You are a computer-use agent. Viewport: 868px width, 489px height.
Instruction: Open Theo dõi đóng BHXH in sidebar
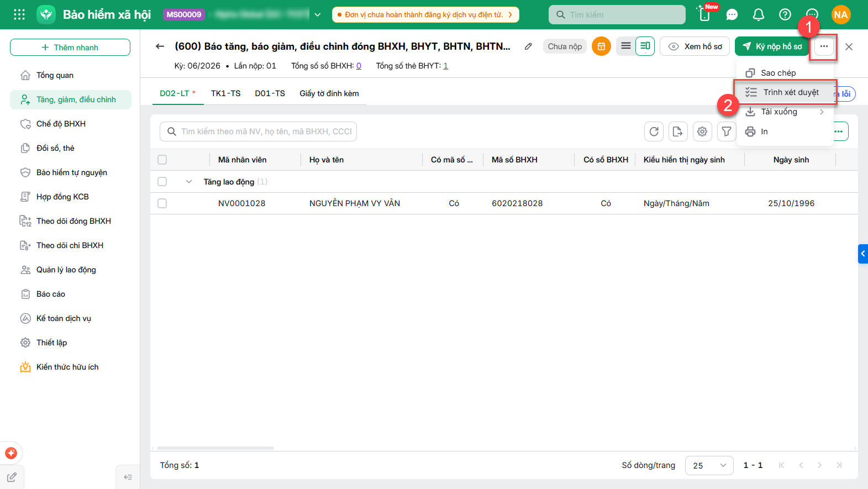point(71,221)
